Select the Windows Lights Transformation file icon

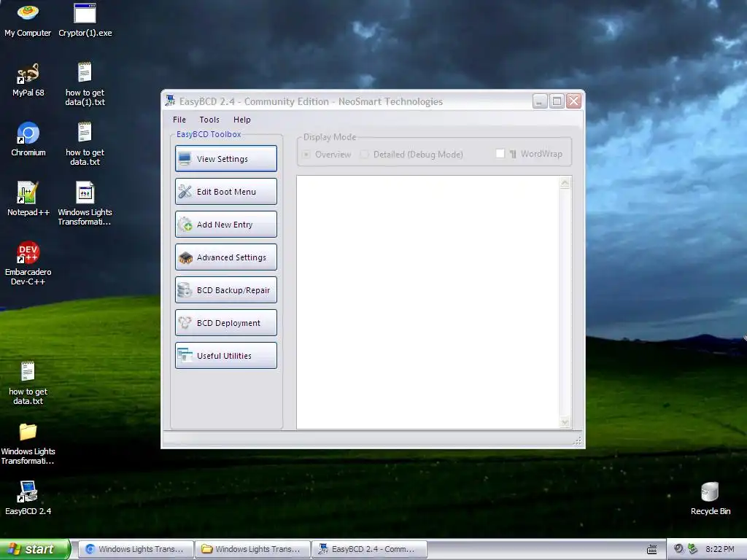coord(85,203)
